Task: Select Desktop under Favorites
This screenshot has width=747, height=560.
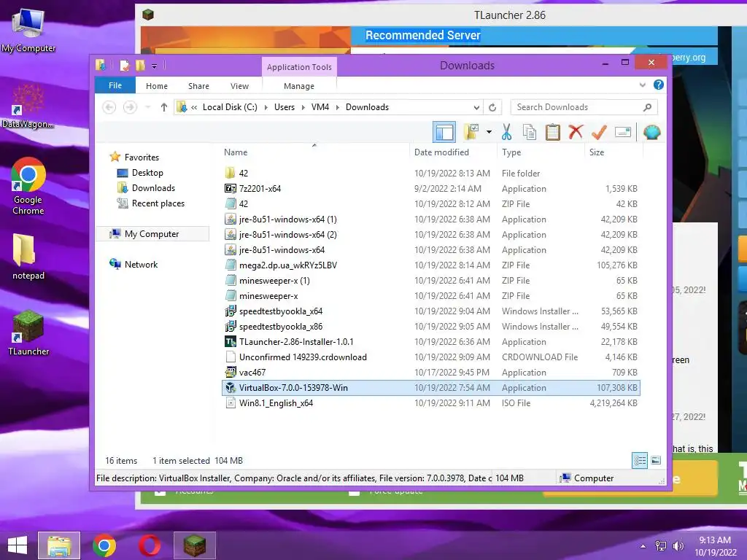Action: 147,172
